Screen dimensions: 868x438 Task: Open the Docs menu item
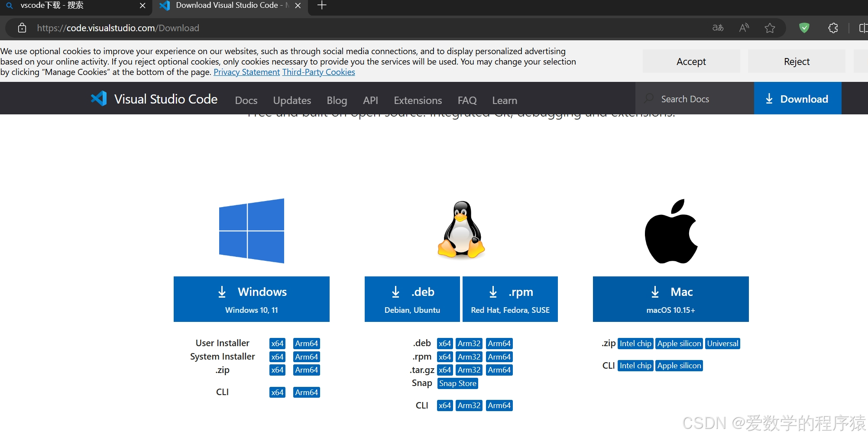coord(246,101)
